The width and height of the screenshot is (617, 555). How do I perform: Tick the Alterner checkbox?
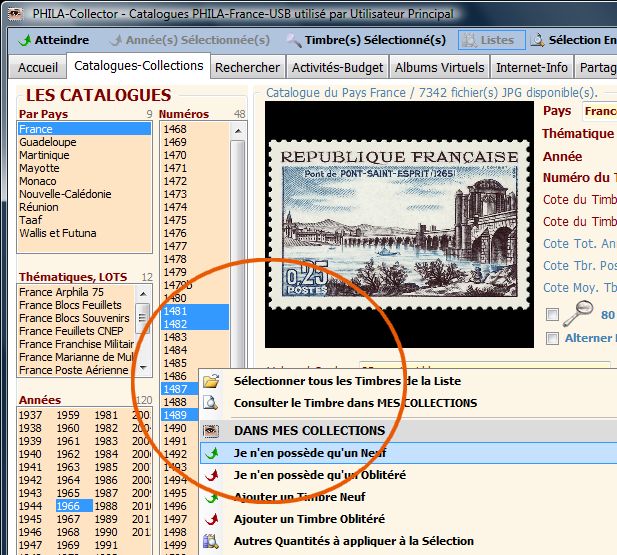552,338
